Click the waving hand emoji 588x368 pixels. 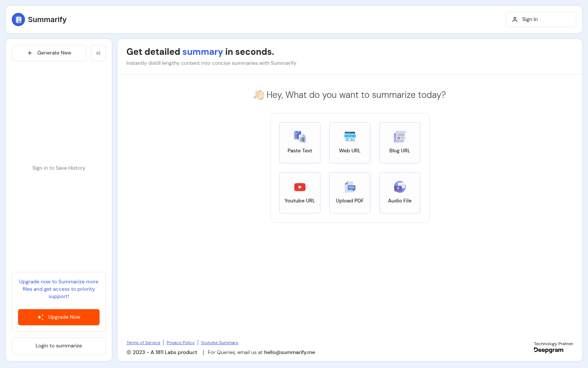(259, 95)
